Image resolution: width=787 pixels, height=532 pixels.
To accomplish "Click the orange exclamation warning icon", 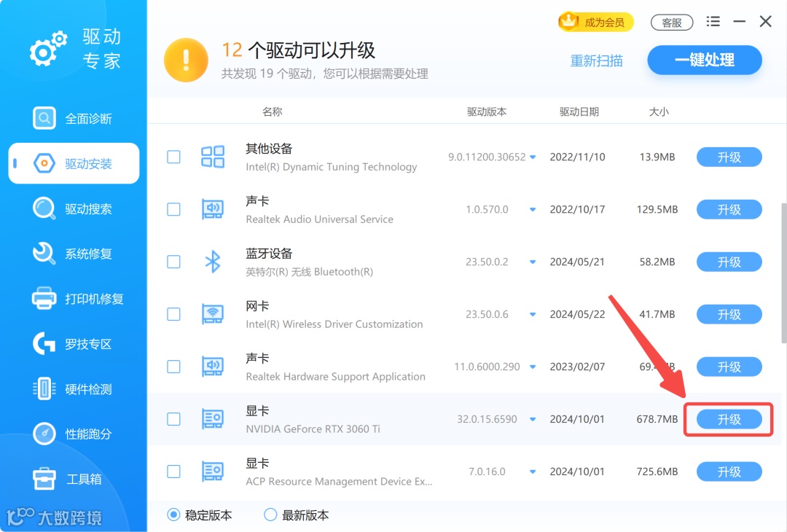I will pyautogui.click(x=187, y=60).
